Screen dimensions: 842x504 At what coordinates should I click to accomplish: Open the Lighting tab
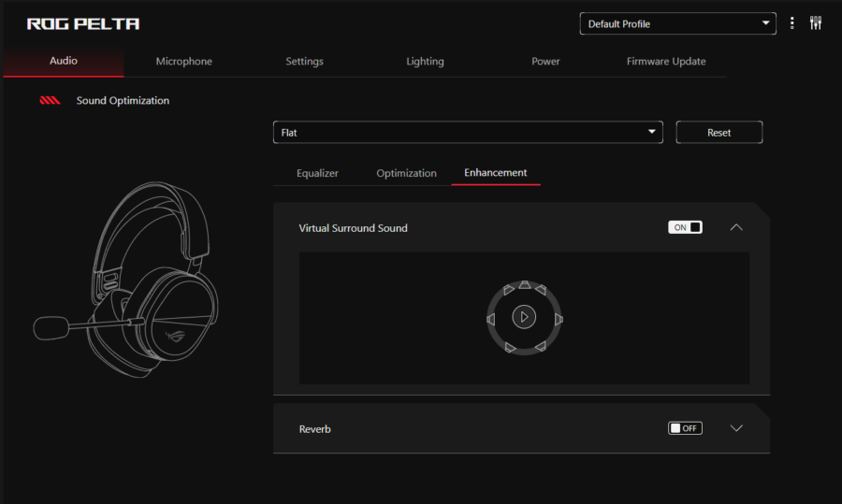[x=425, y=61]
